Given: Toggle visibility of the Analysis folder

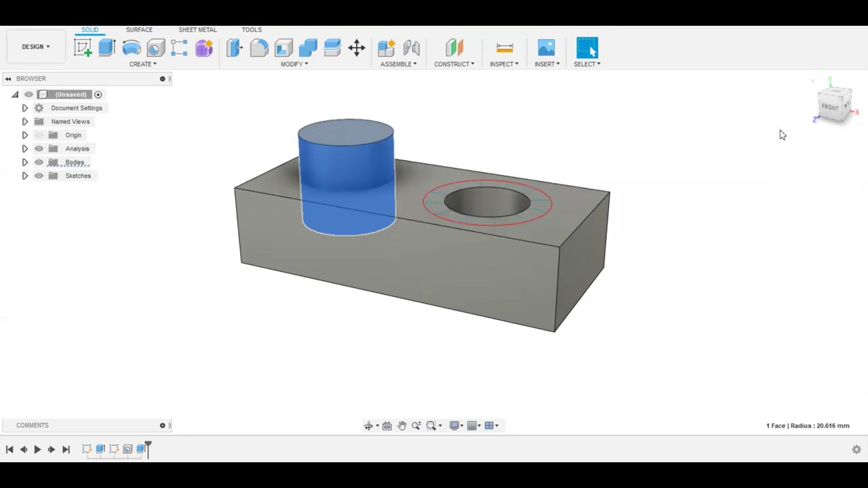Looking at the screenshot, I should pyautogui.click(x=39, y=148).
